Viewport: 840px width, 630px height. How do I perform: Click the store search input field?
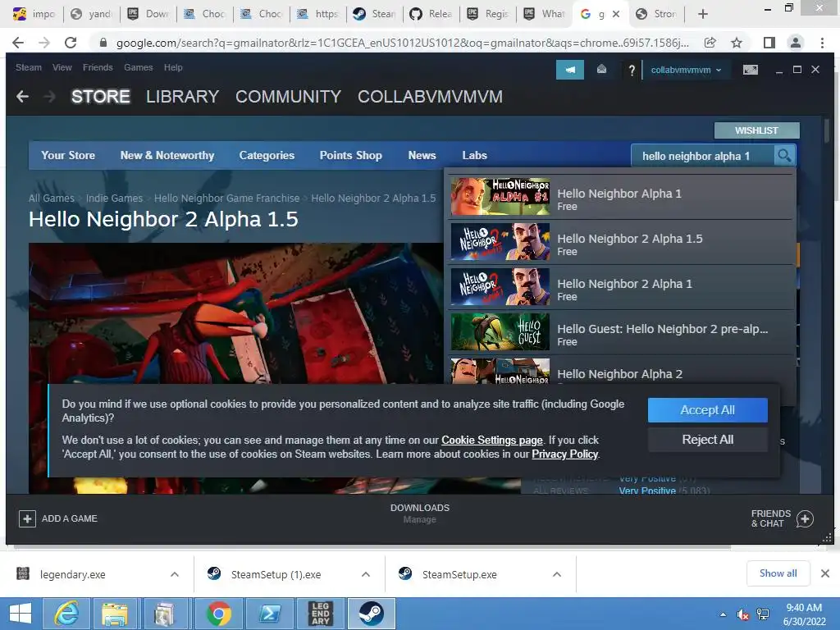tap(703, 156)
